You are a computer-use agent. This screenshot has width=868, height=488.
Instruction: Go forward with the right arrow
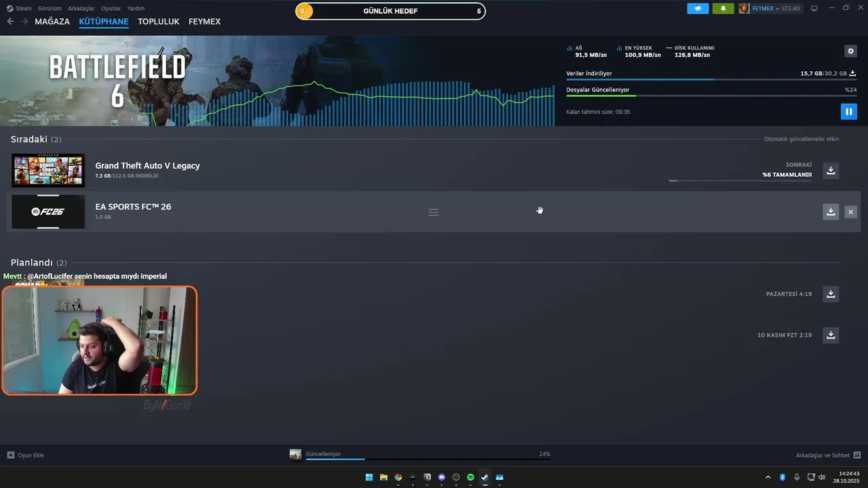point(24,22)
